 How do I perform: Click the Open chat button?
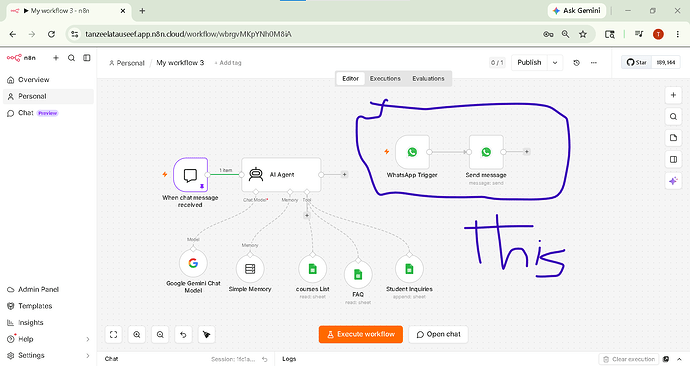(438, 334)
